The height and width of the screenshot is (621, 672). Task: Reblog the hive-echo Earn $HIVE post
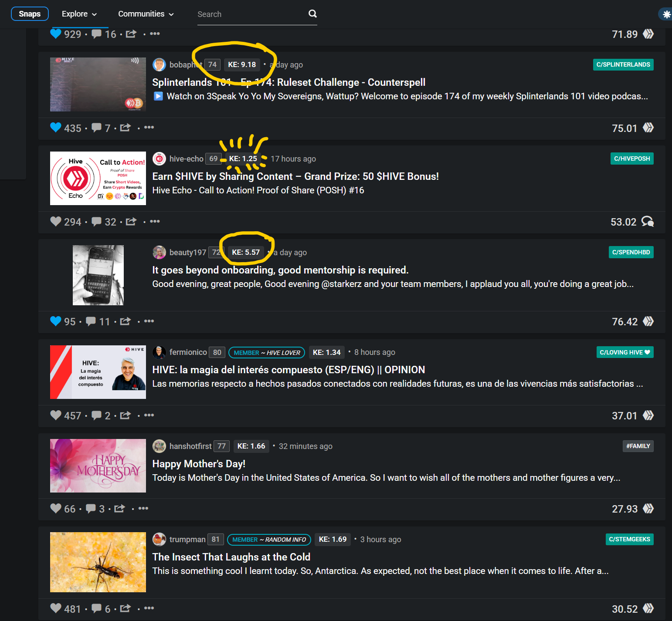point(131,221)
